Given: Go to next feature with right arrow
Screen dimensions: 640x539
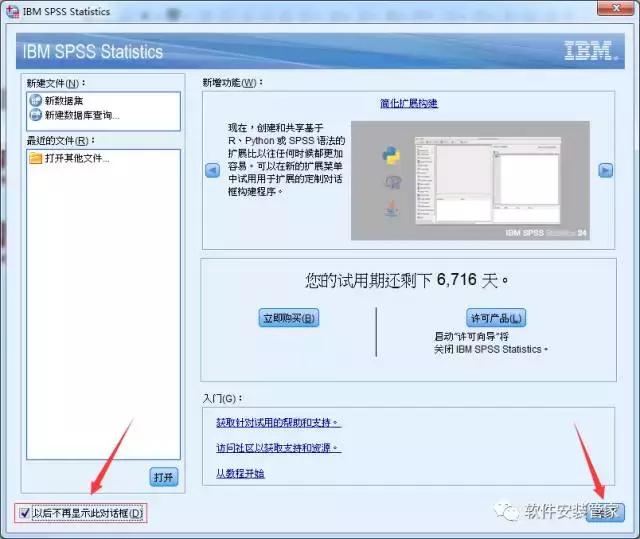Looking at the screenshot, I should pyautogui.click(x=605, y=170).
